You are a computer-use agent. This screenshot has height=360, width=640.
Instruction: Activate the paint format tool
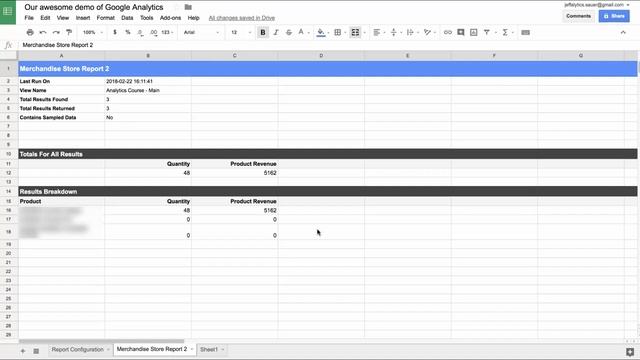[x=69, y=32]
